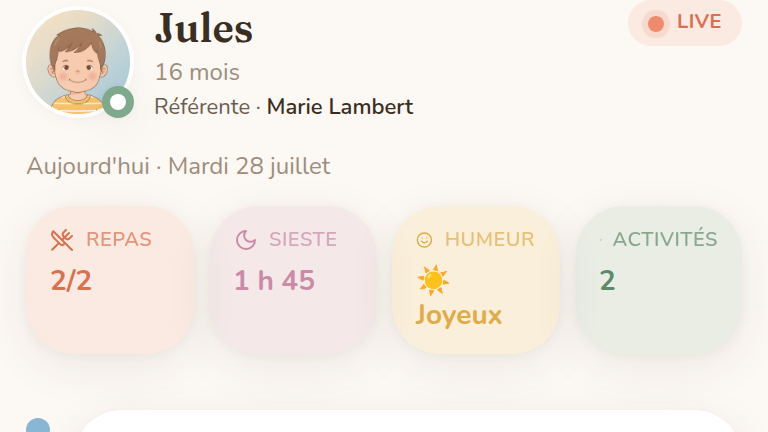Click the activities count 2

tap(607, 281)
